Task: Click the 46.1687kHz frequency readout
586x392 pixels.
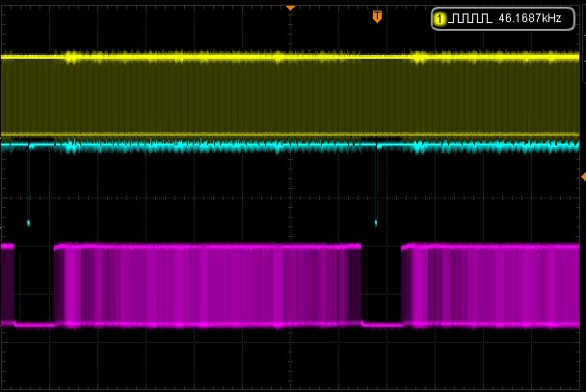Action: (x=530, y=18)
